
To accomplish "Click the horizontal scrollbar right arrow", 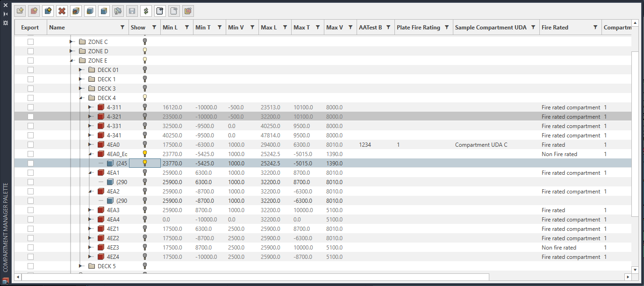I will (627, 277).
